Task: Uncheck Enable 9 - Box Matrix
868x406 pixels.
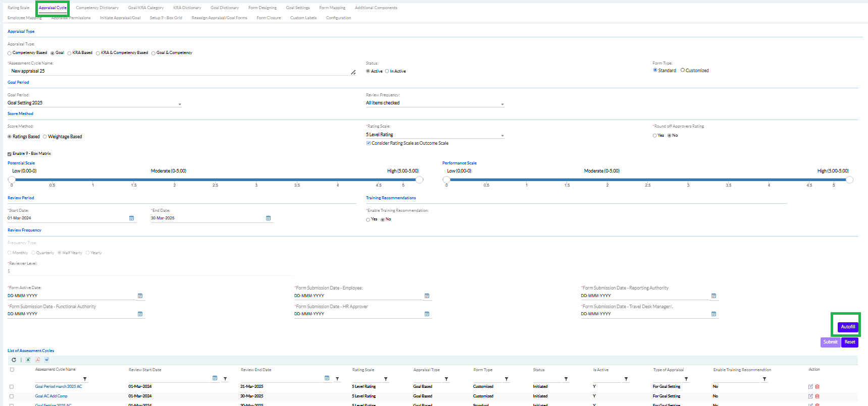Action: coord(10,154)
